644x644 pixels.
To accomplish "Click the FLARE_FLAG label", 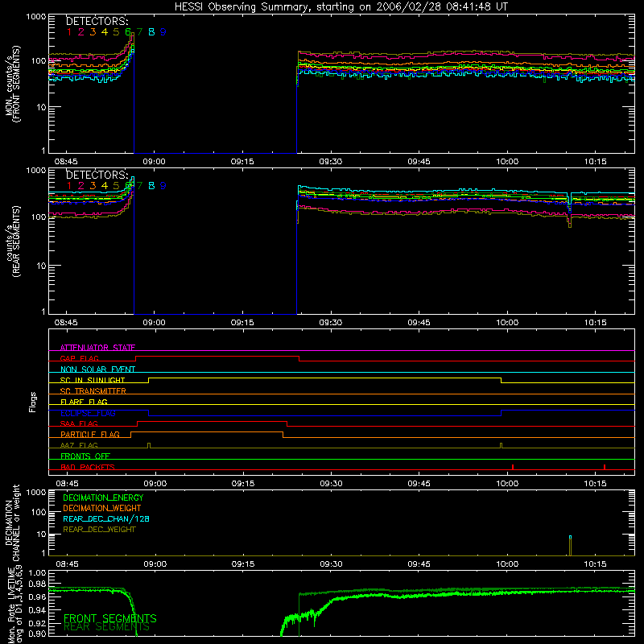I will pyautogui.click(x=84, y=402).
